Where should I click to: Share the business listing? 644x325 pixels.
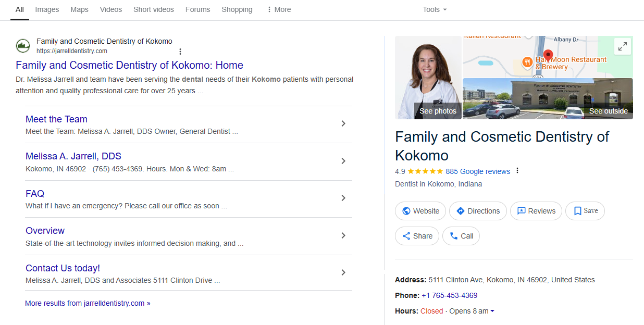[x=417, y=236]
